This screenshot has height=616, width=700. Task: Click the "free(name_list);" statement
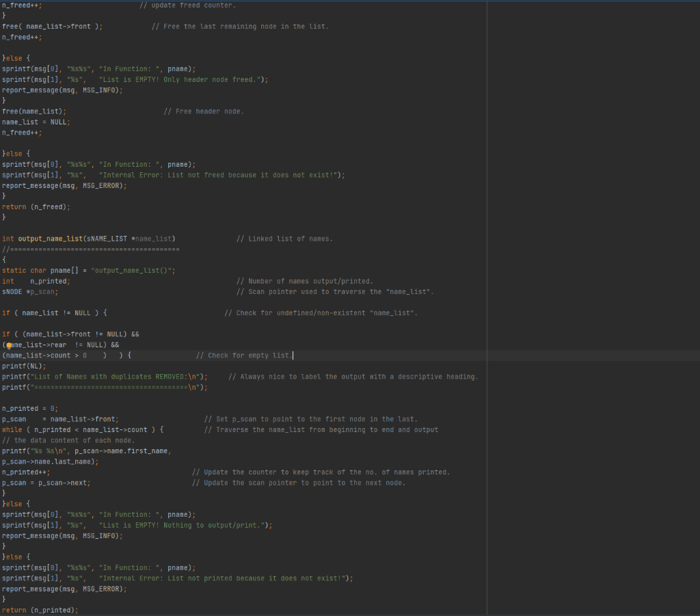[34, 111]
